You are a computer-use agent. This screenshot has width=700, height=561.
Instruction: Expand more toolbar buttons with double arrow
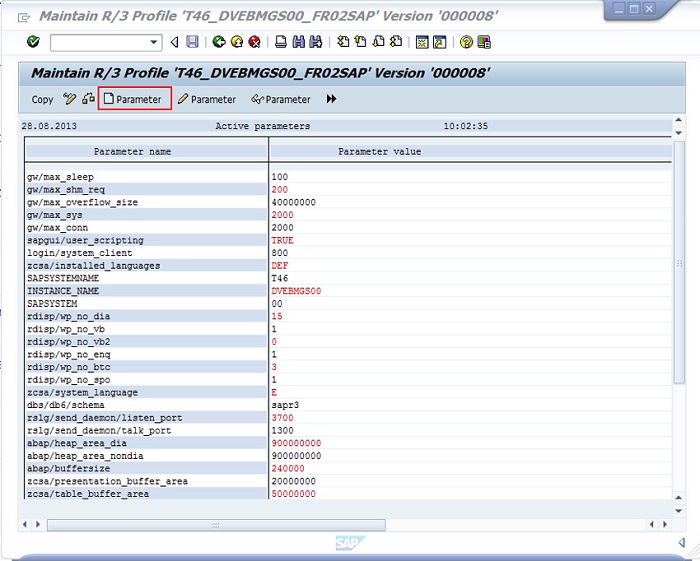pyautogui.click(x=332, y=99)
